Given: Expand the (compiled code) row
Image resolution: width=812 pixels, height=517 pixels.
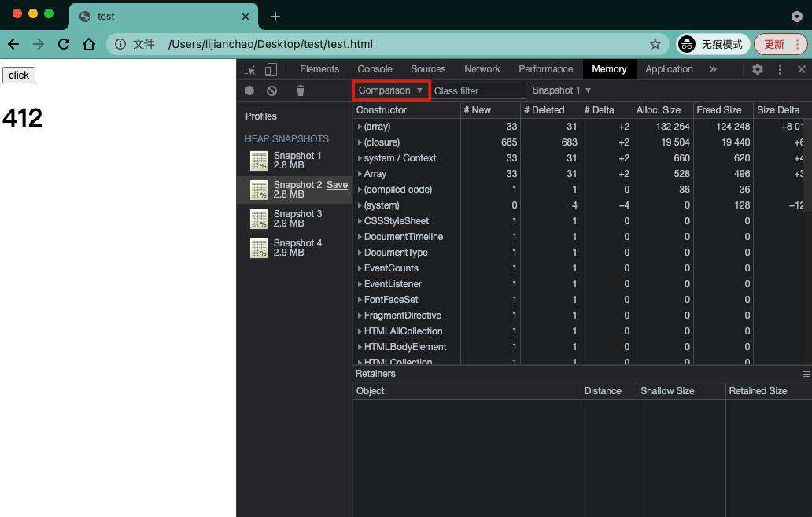Looking at the screenshot, I should pyautogui.click(x=360, y=190).
